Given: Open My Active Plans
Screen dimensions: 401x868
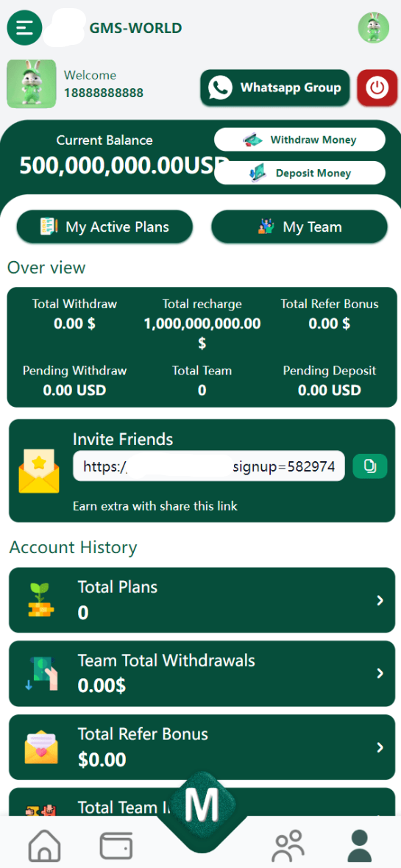Looking at the screenshot, I should pyautogui.click(x=104, y=227).
